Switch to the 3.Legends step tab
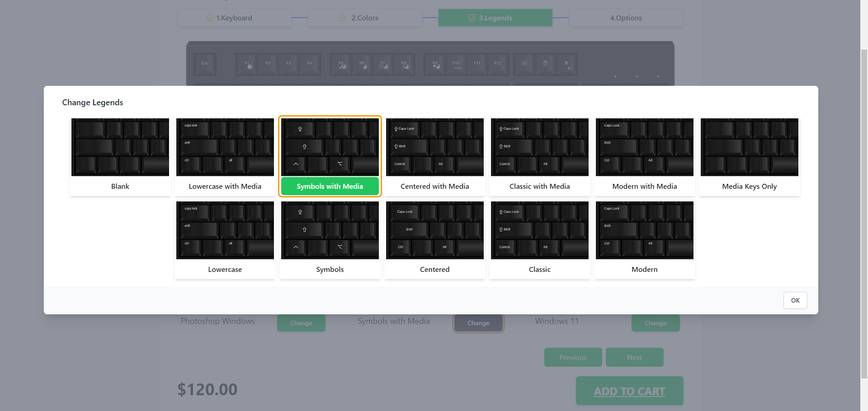Screen dimensions: 868x411 [495, 18]
